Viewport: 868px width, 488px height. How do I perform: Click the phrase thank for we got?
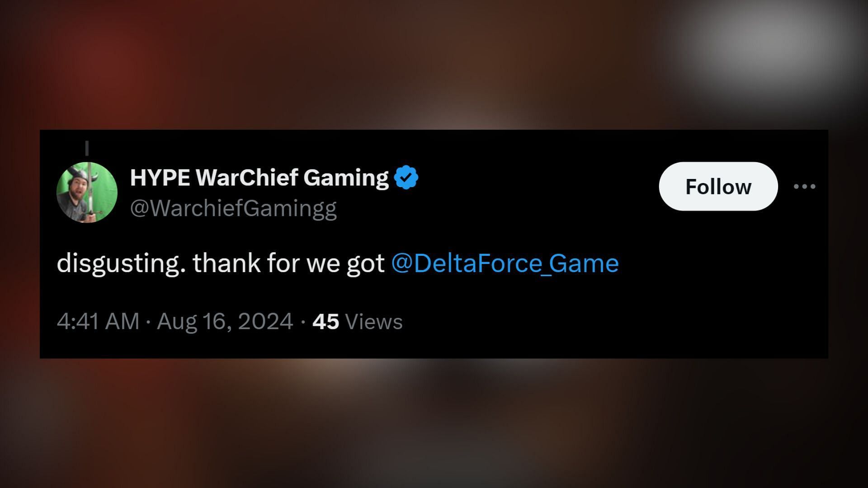pyautogui.click(x=288, y=263)
